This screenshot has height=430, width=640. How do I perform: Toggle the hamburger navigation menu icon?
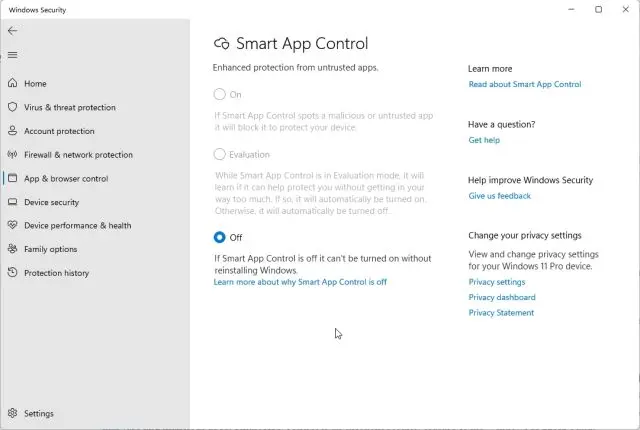[13, 55]
